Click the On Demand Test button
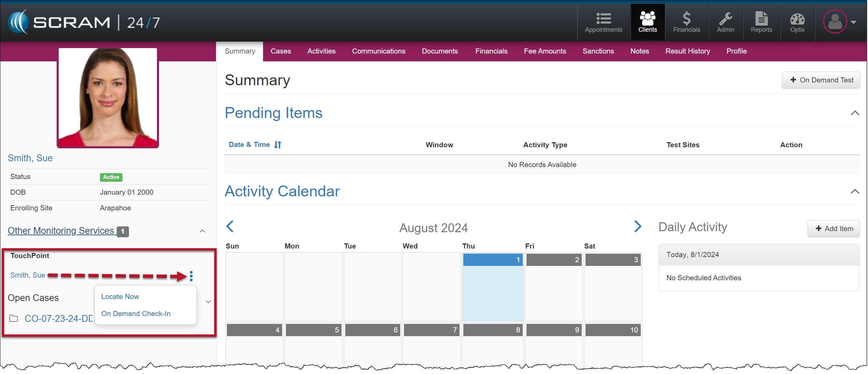 pos(821,80)
